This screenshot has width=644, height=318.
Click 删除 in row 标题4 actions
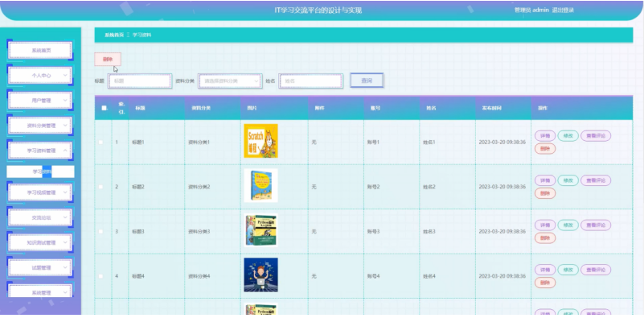pos(545,283)
